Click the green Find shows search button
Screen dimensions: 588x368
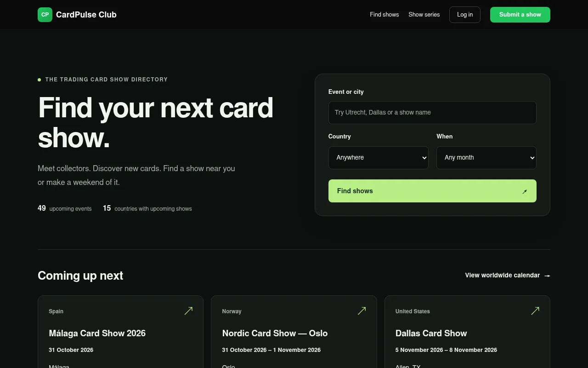[432, 191]
